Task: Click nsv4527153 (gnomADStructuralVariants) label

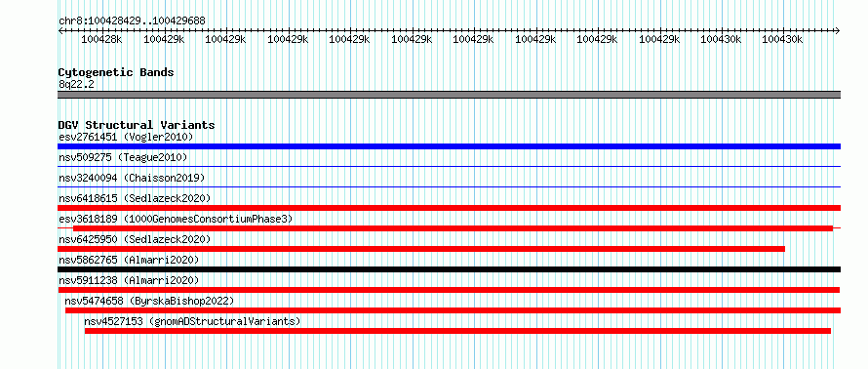Action: point(192,321)
